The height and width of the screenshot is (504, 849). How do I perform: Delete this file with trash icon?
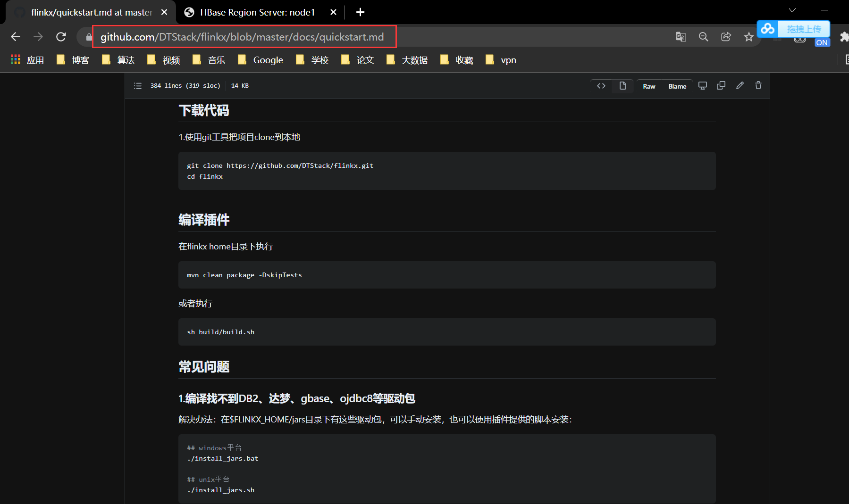(758, 85)
